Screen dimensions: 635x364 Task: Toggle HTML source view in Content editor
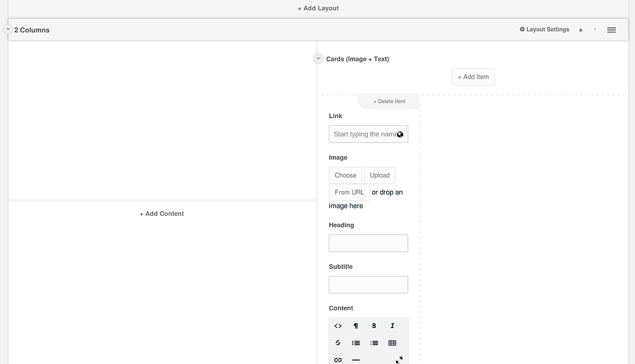[x=338, y=326]
